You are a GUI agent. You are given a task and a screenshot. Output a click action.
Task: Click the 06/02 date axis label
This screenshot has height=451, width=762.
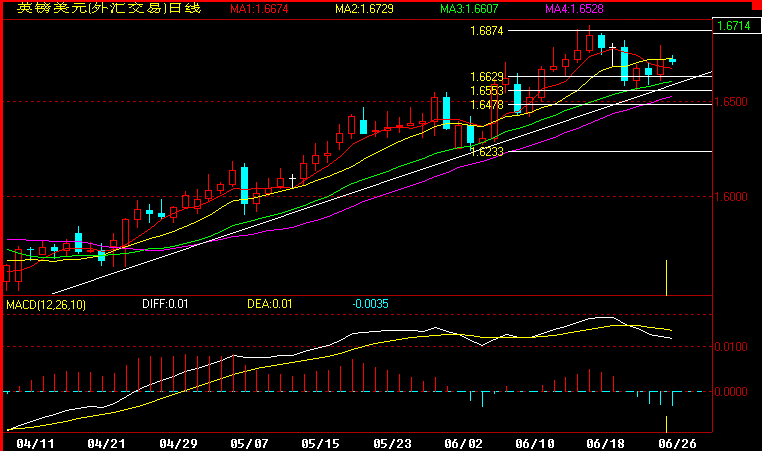point(463,443)
